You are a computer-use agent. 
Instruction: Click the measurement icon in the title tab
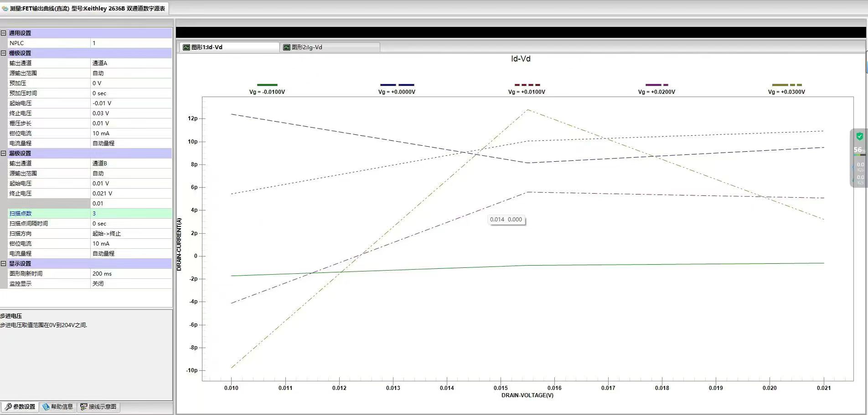click(x=5, y=9)
